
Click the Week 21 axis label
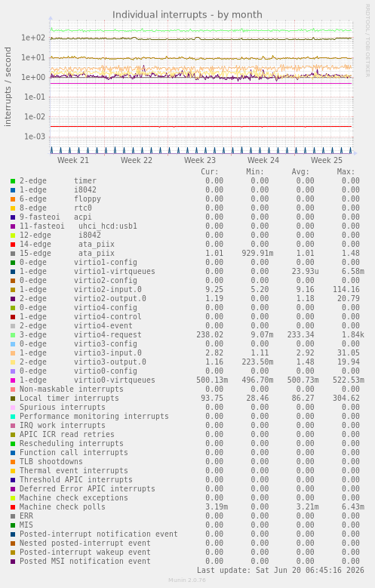pos(73,160)
